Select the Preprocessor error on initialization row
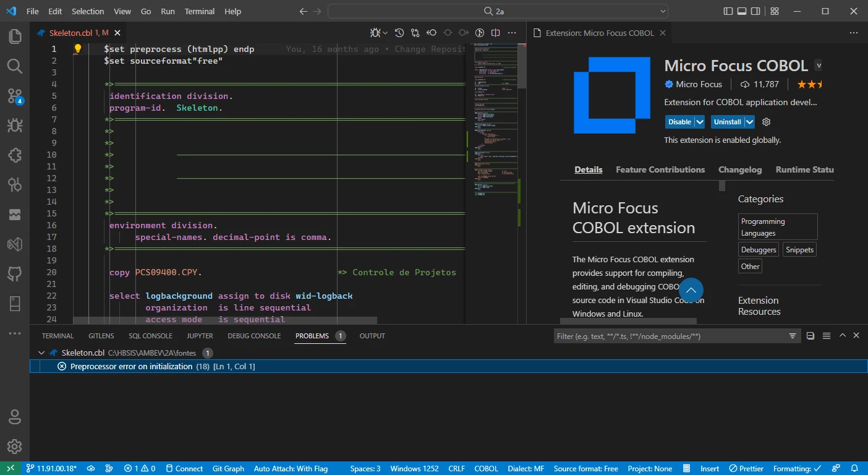Screen dimensions: 868x475 [449, 366]
